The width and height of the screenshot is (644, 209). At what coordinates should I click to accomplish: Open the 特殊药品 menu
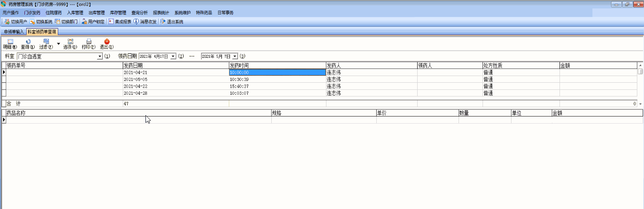click(204, 13)
